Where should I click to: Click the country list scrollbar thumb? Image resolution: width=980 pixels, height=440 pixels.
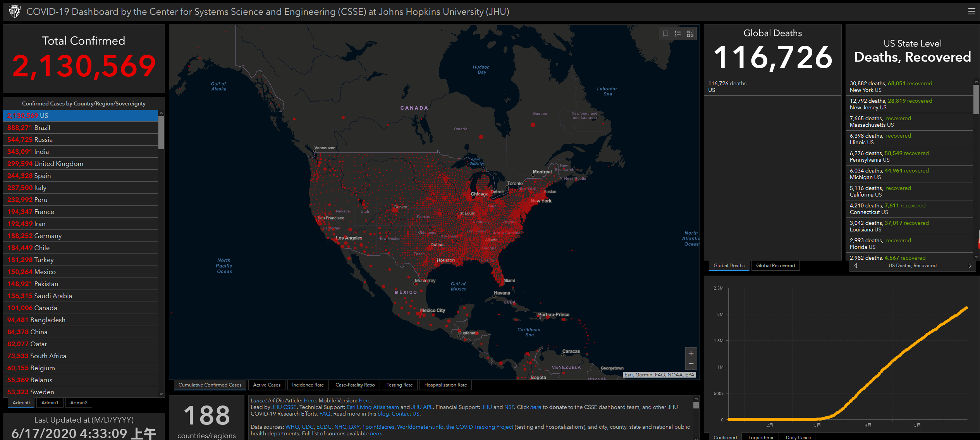pyautogui.click(x=161, y=132)
